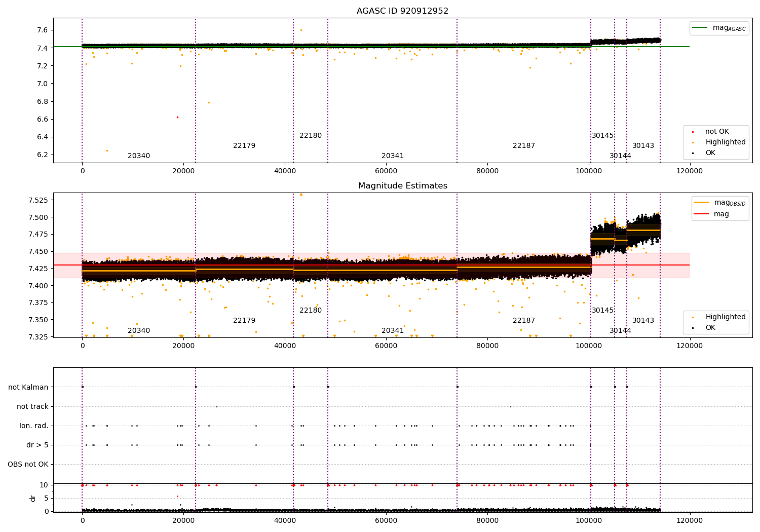The width and height of the screenshot is (760, 532).
Task: Click the 'not Kalman' axis label
Action: tap(28, 387)
